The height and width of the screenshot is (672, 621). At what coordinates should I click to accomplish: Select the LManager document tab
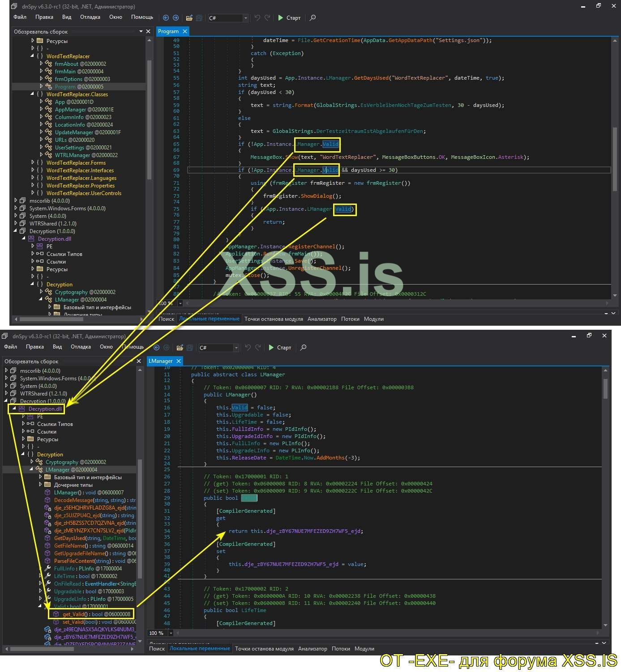[160, 361]
